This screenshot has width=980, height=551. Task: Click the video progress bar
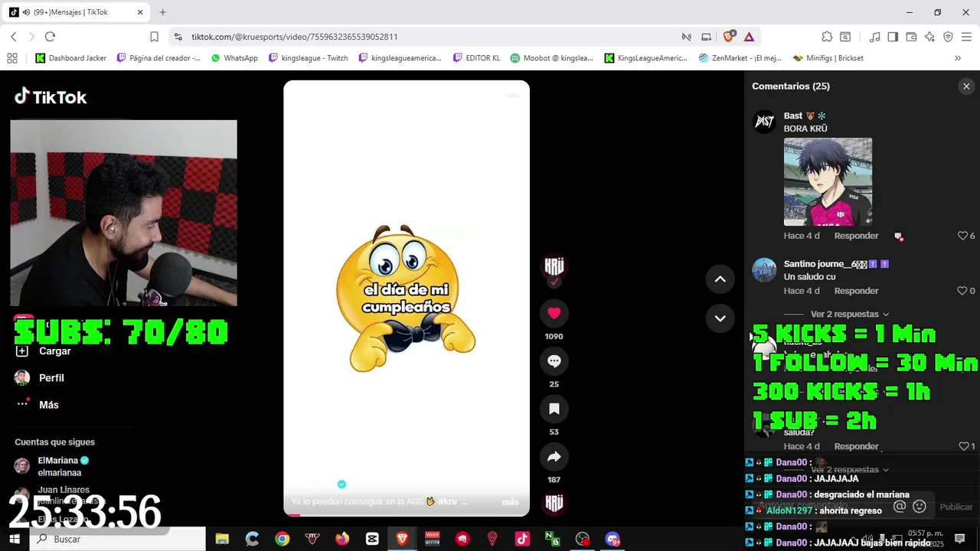pos(407,514)
